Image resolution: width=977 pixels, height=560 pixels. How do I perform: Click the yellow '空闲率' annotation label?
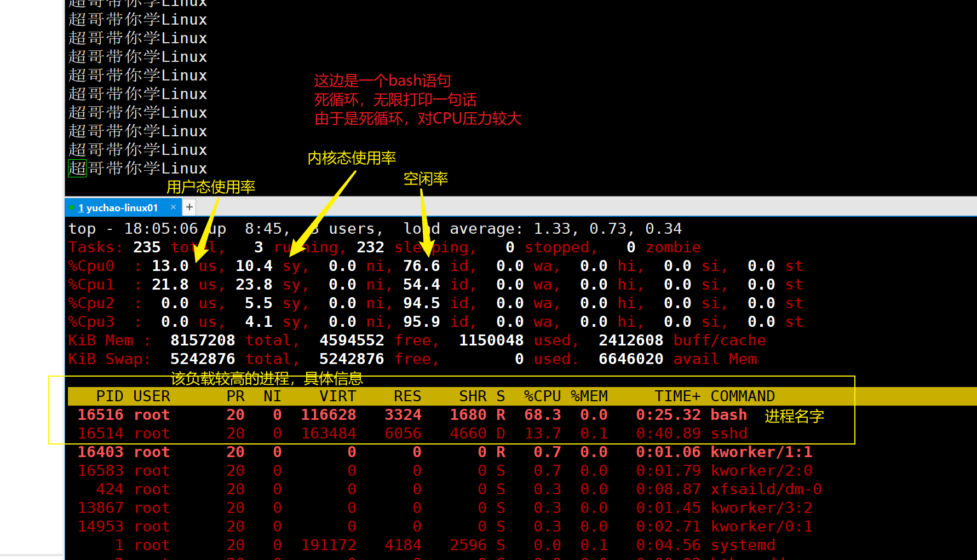pyautogui.click(x=426, y=179)
